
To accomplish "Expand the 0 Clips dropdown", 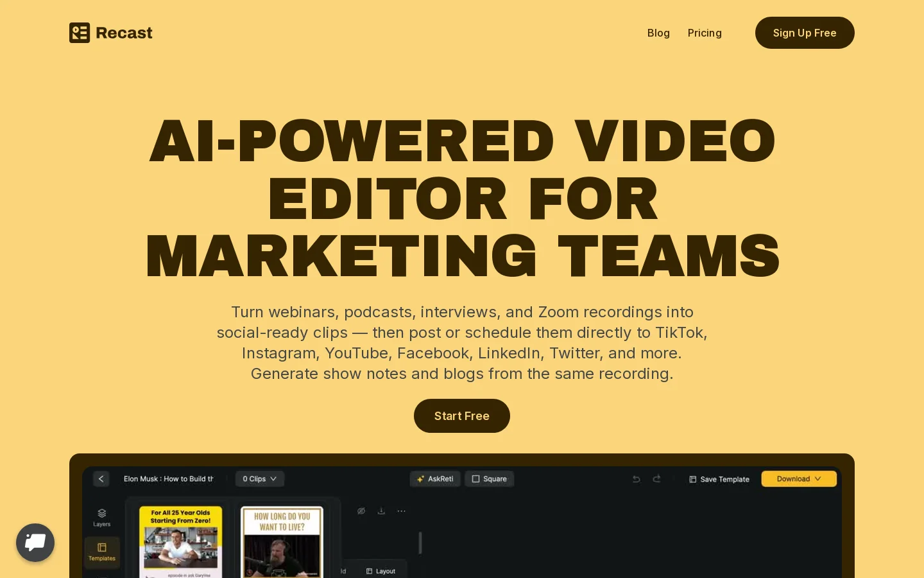I will [260, 479].
